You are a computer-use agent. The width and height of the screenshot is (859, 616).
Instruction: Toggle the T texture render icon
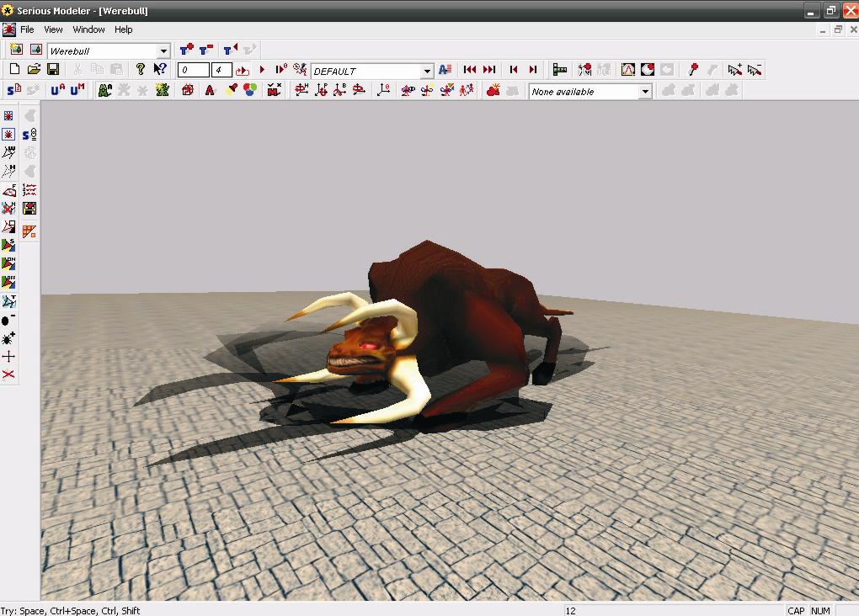click(x=8, y=301)
